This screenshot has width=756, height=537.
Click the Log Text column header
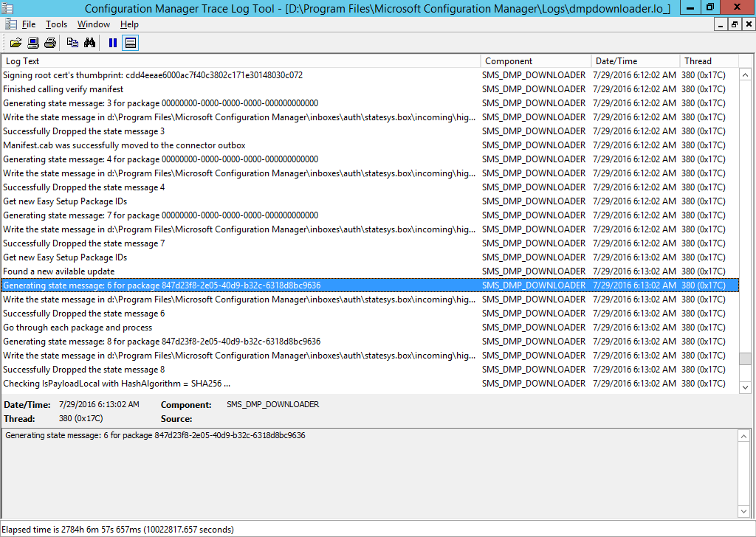point(241,61)
